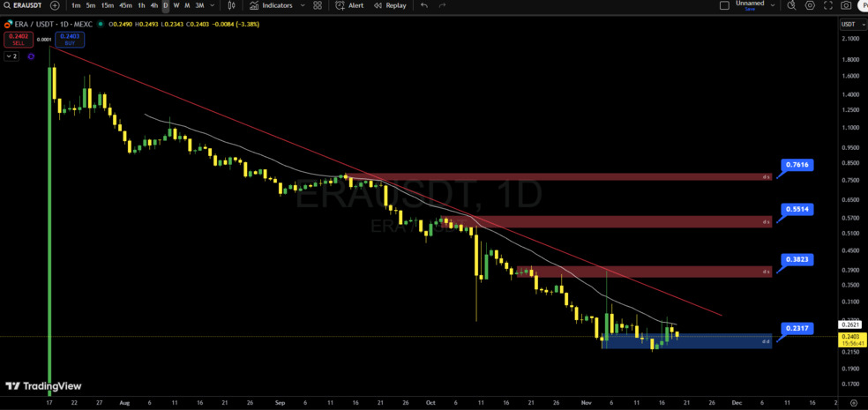868x410 pixels.
Task: Click the add symbol plus icon
Action: (x=55, y=5)
